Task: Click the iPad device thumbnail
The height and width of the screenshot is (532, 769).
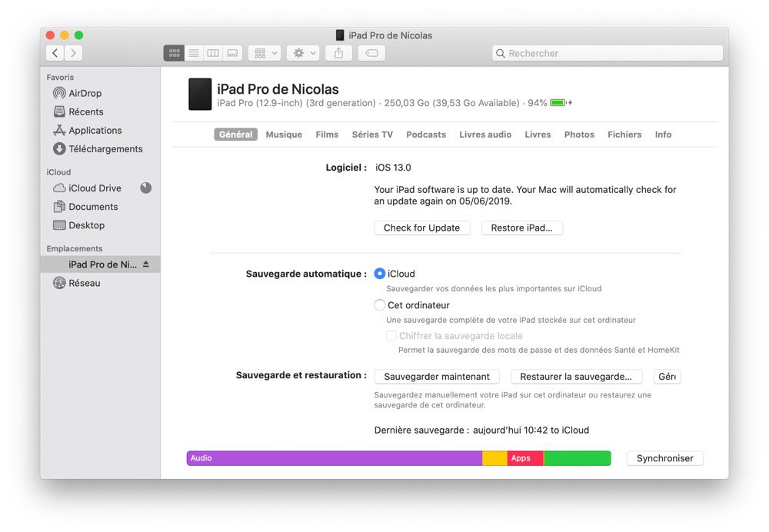Action: pyautogui.click(x=200, y=94)
